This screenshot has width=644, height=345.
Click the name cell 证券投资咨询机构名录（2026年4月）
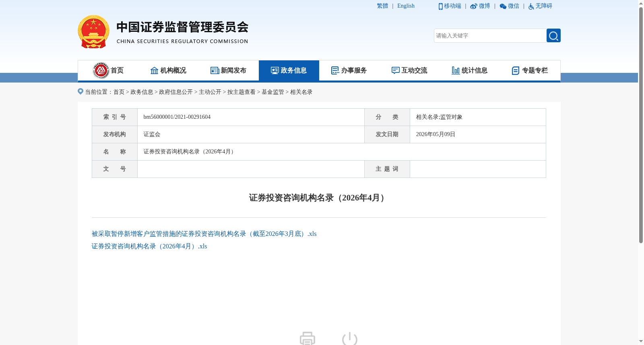(190, 152)
